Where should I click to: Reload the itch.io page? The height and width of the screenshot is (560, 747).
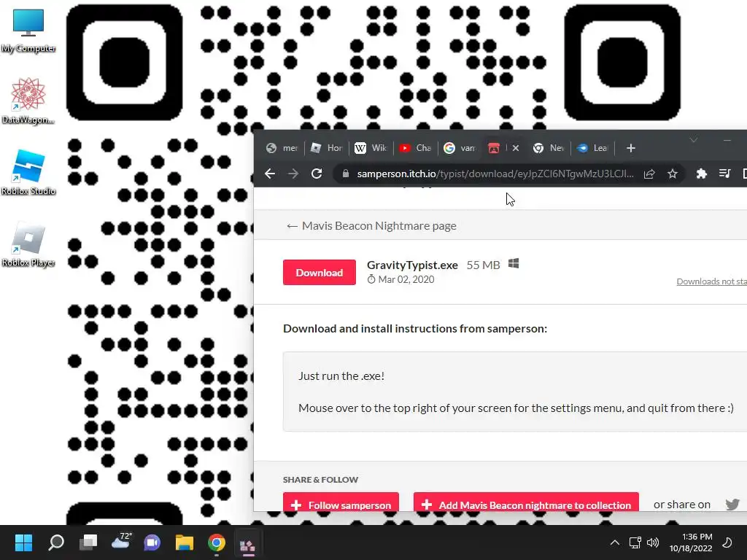pyautogui.click(x=317, y=174)
